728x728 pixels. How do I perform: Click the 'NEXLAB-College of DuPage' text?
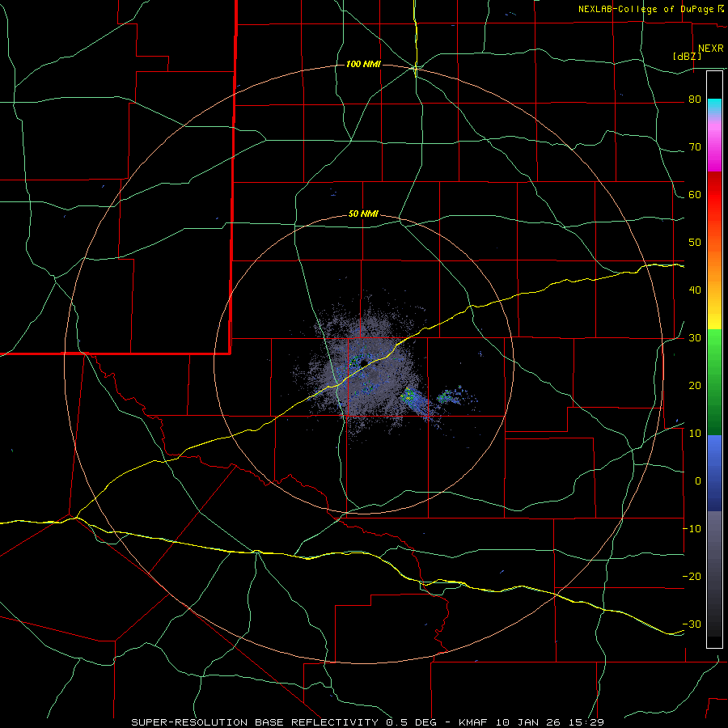[645, 9]
